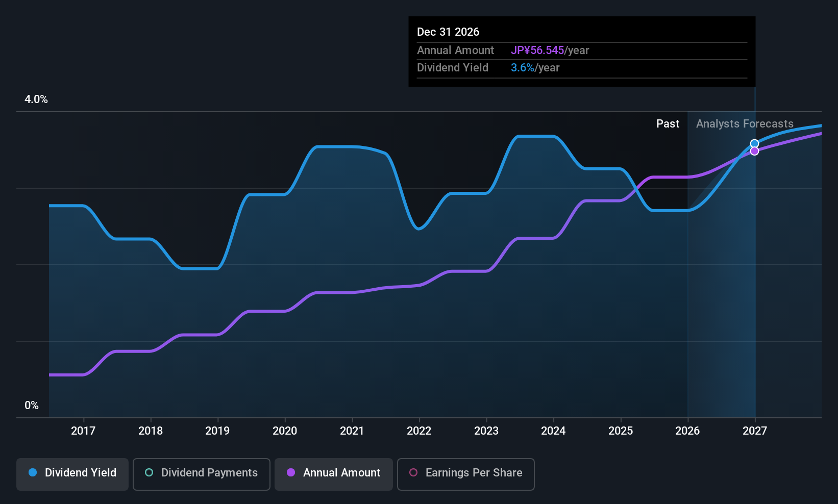
Task: Enable the Dividend Payments series
Action: pyautogui.click(x=202, y=473)
